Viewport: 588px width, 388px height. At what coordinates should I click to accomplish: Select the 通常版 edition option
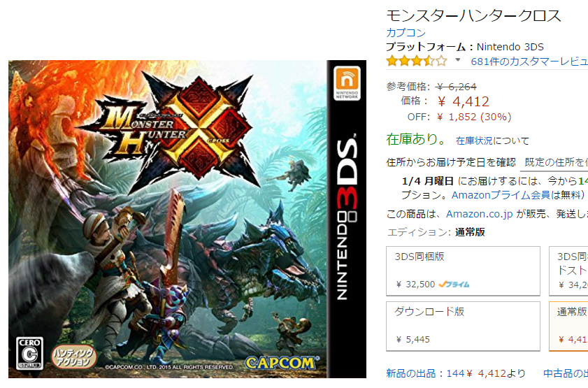(x=568, y=326)
